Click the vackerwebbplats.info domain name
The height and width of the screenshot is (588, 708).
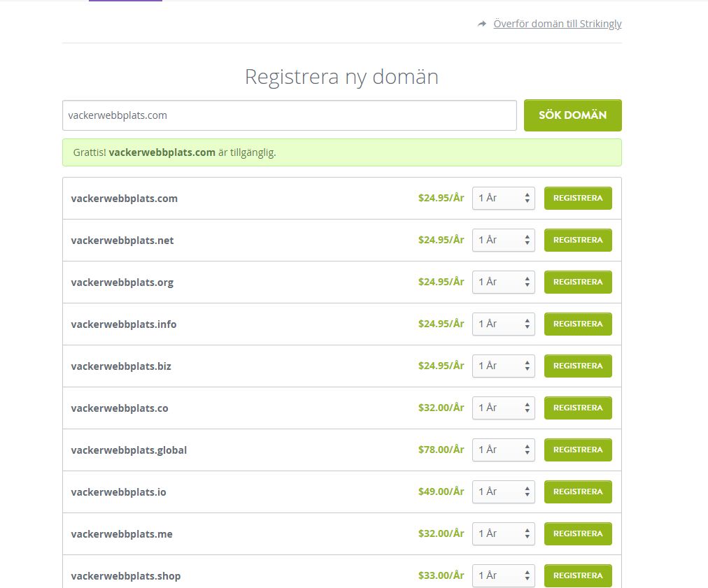(124, 324)
